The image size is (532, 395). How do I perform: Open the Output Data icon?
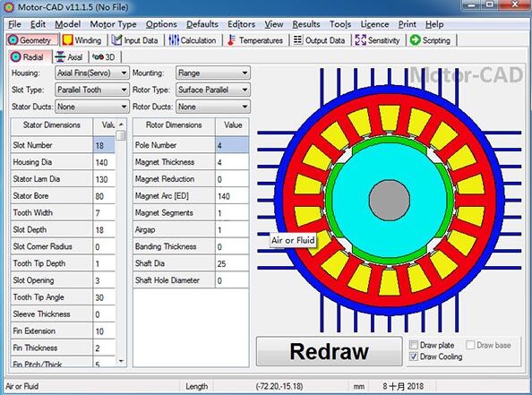(x=297, y=40)
